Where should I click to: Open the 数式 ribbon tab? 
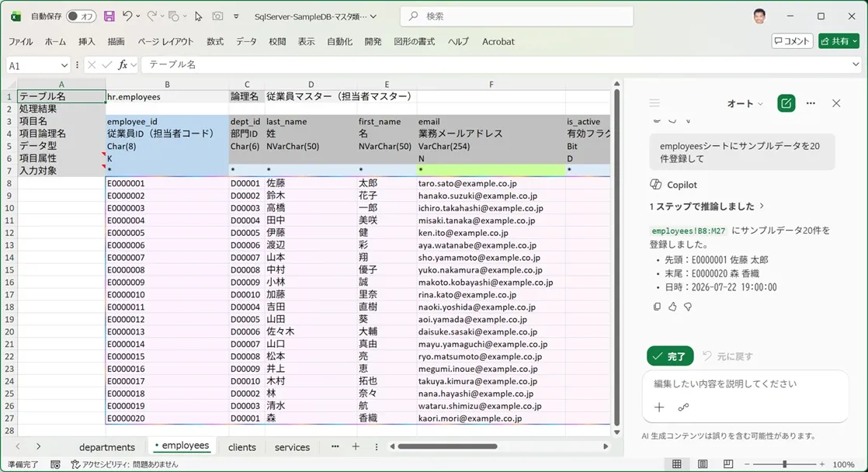click(215, 41)
